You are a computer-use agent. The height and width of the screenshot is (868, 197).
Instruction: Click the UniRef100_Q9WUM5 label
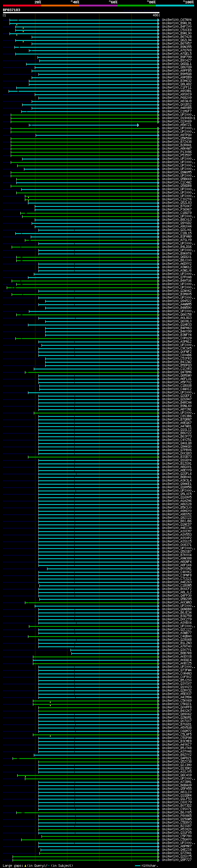(x=176, y=172)
